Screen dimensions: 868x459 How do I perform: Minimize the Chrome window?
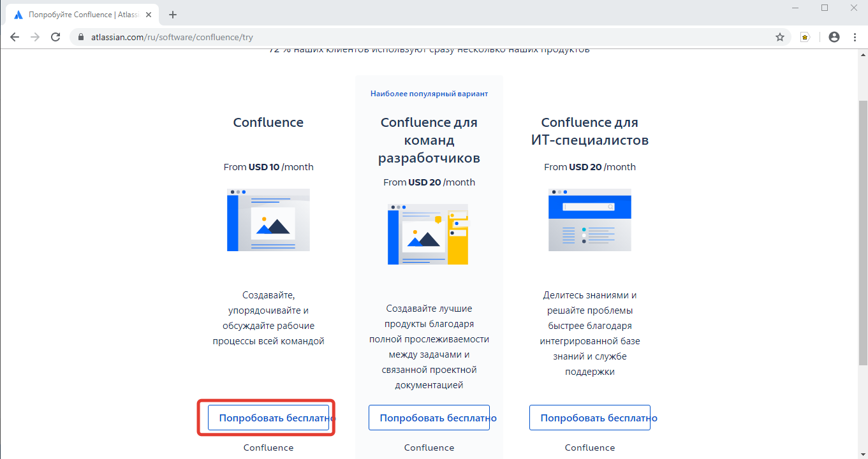click(795, 8)
